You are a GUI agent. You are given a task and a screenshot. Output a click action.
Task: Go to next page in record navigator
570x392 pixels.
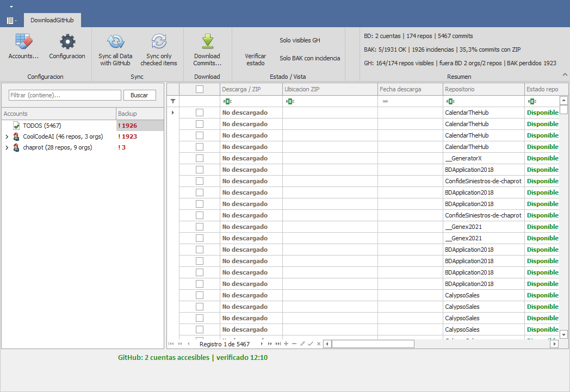point(270,344)
